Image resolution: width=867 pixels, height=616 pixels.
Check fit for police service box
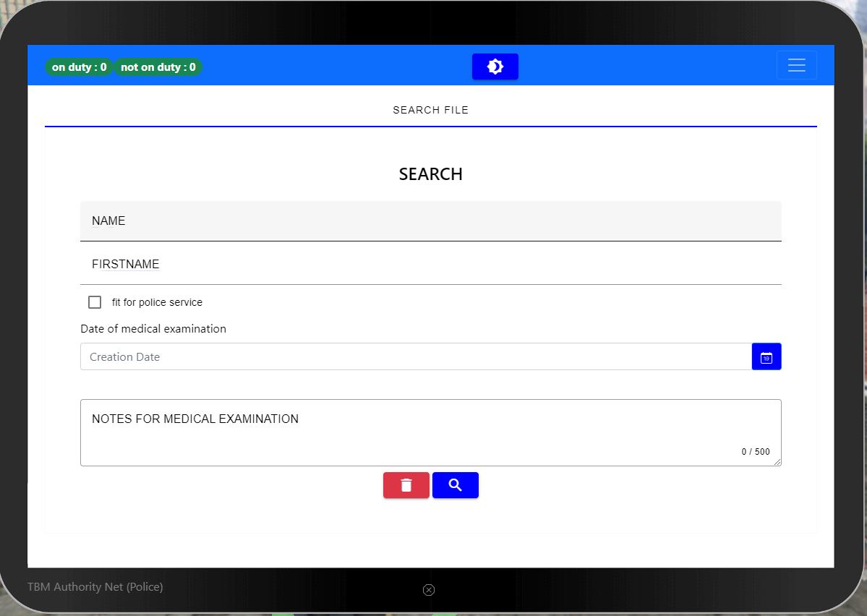(95, 302)
